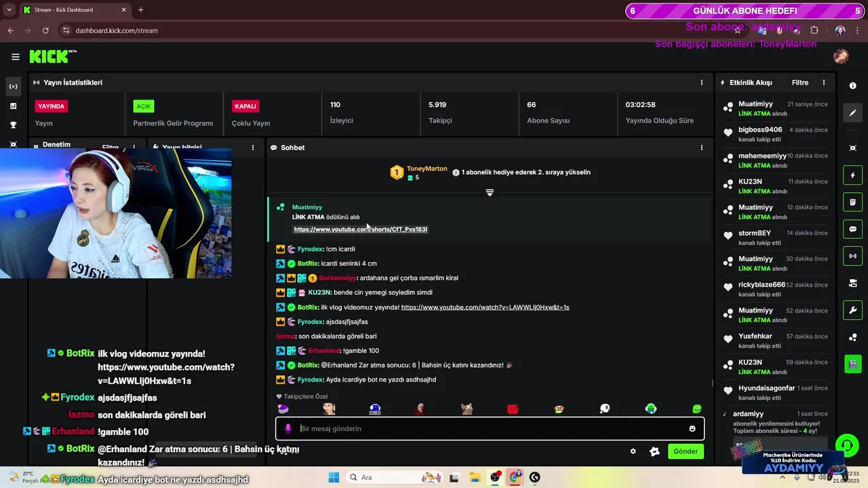Click the YAYINDA status badge

click(x=52, y=106)
